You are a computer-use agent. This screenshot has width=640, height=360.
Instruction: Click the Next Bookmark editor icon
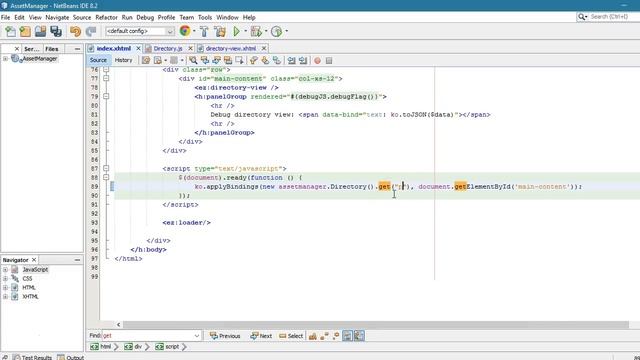[x=265, y=60]
